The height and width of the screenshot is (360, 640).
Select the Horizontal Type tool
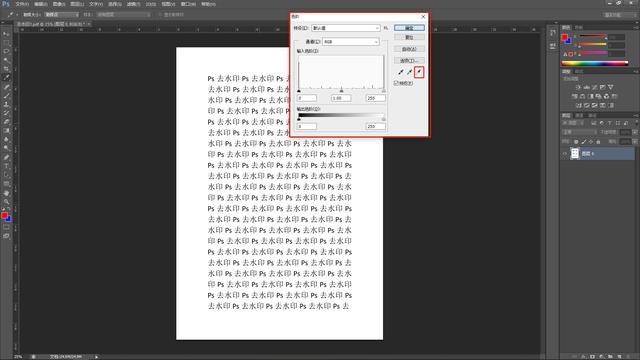click(x=6, y=166)
